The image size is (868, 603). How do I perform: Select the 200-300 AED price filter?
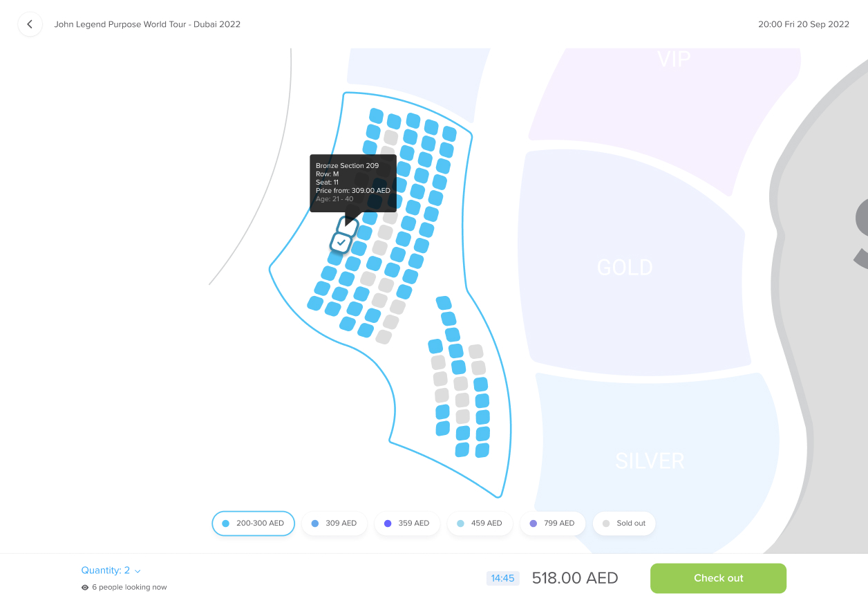pos(253,523)
